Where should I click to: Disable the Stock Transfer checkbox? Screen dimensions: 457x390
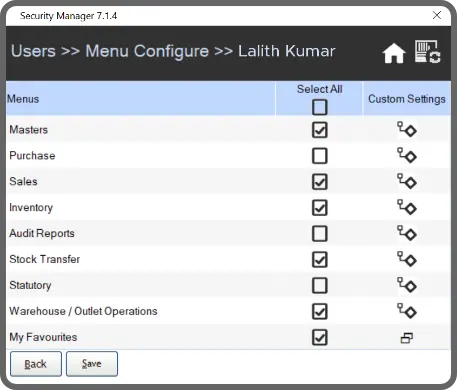pos(320,259)
